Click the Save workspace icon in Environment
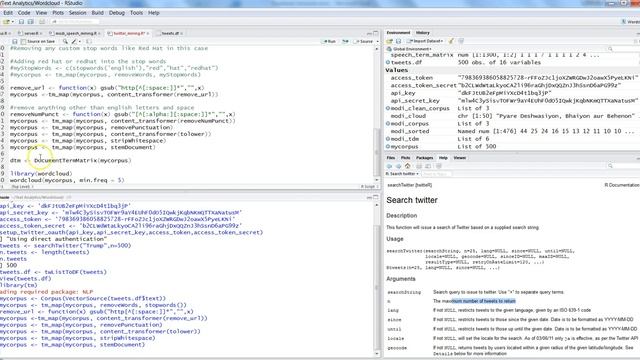The height and width of the screenshot is (360, 640). pos(398,41)
